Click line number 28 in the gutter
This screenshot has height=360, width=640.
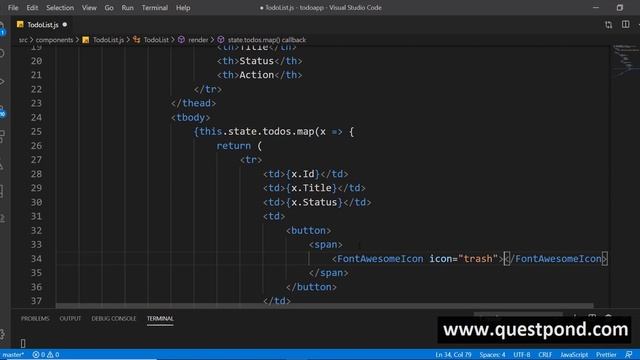pyautogui.click(x=36, y=174)
